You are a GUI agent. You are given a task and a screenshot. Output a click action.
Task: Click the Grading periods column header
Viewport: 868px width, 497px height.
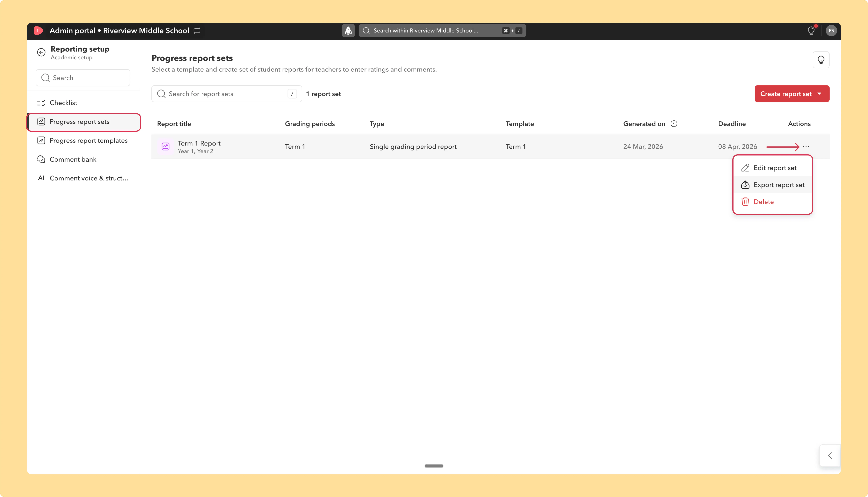click(310, 124)
